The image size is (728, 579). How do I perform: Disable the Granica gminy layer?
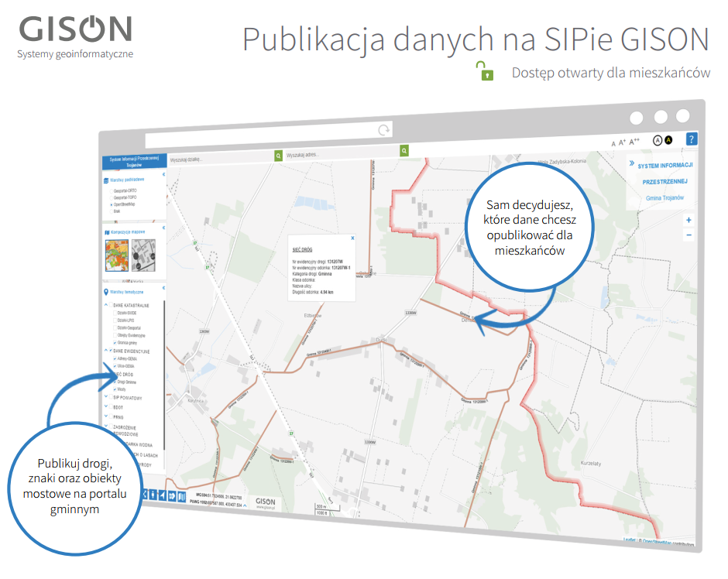pyautogui.click(x=115, y=342)
